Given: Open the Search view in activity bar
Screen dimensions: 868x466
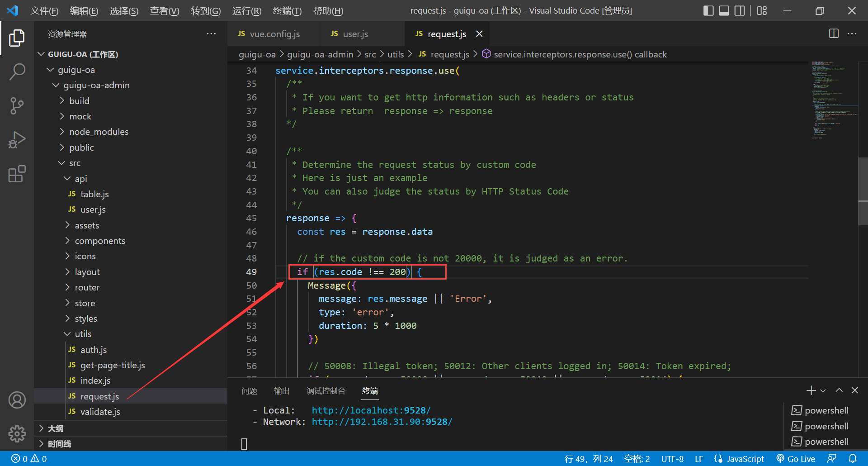Looking at the screenshot, I should pyautogui.click(x=17, y=71).
